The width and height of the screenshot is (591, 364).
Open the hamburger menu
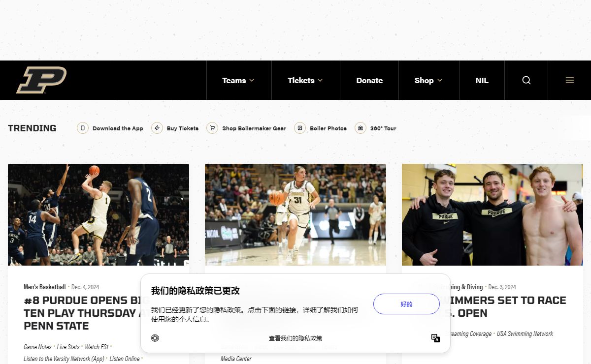point(570,80)
